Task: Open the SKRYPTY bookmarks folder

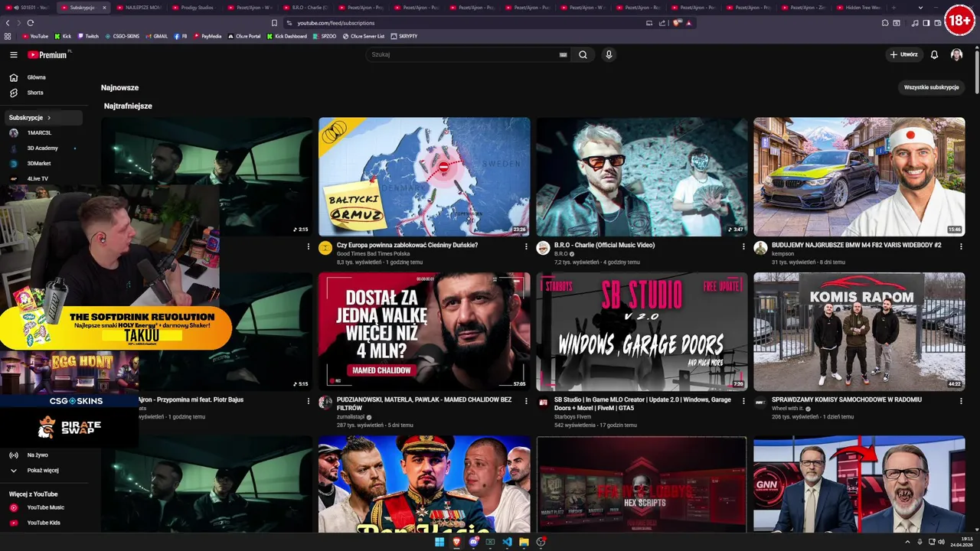Action: pos(403,36)
